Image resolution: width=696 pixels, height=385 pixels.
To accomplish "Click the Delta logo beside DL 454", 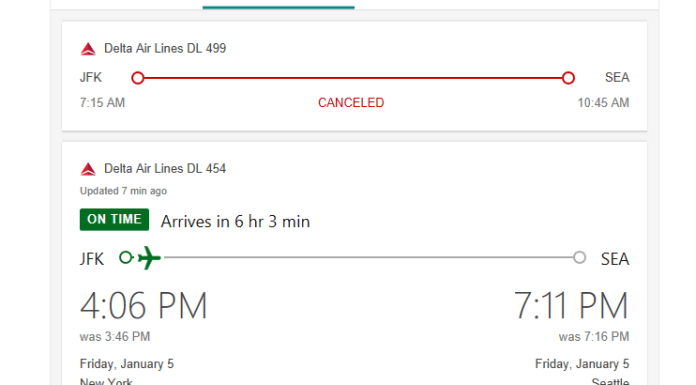I will [x=88, y=169].
